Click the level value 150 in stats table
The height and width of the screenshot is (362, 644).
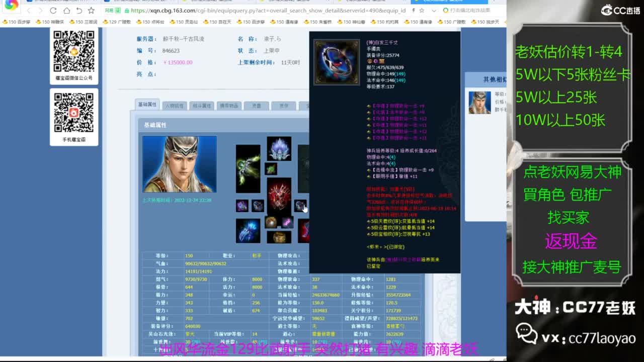point(189,256)
